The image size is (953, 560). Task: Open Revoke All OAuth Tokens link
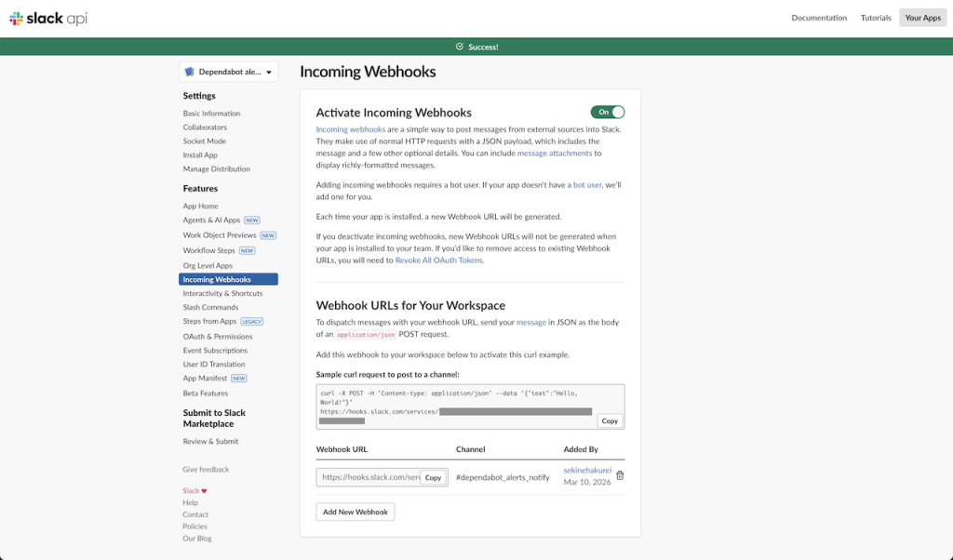(438, 260)
